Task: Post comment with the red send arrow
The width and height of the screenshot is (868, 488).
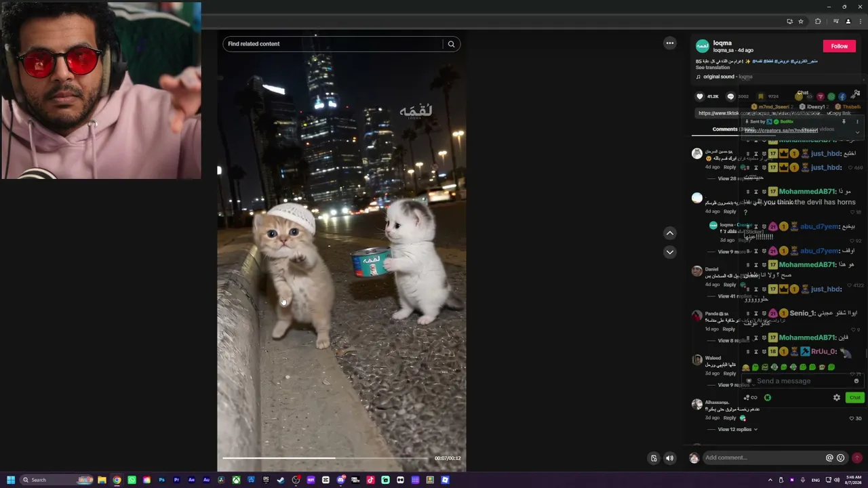Action: click(857, 458)
